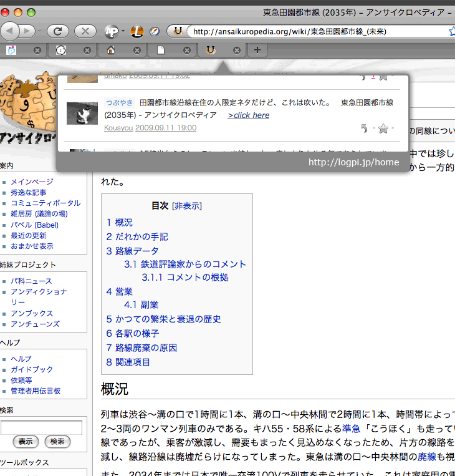
Task: Reload the current page
Action: click(x=57, y=31)
